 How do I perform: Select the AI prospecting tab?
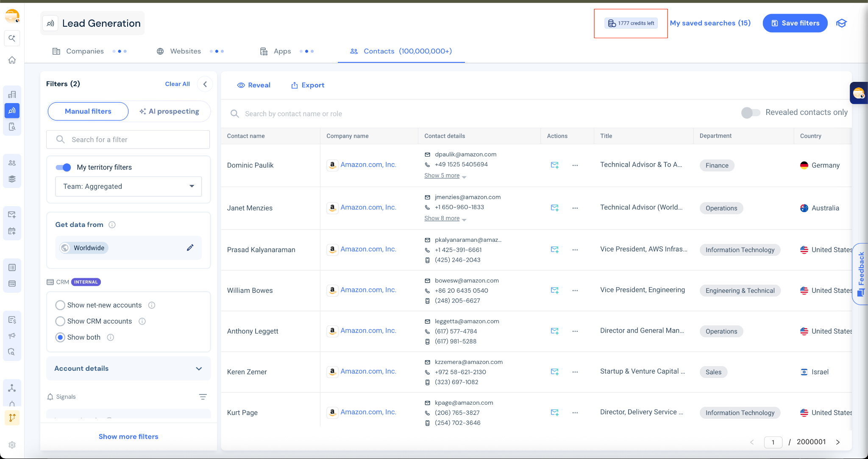[169, 111]
